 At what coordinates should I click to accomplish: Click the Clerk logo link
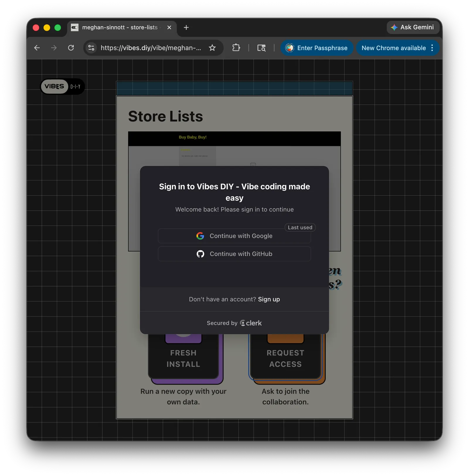click(251, 323)
